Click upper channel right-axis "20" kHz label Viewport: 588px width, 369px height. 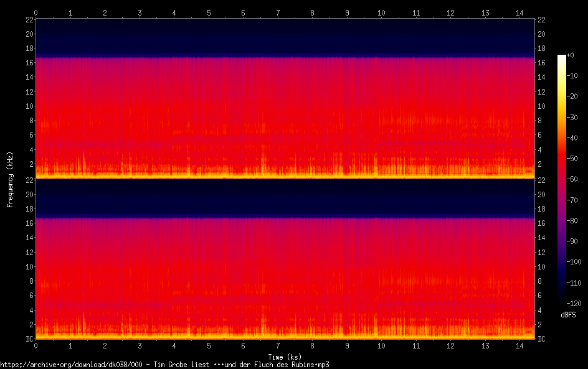[x=541, y=34]
